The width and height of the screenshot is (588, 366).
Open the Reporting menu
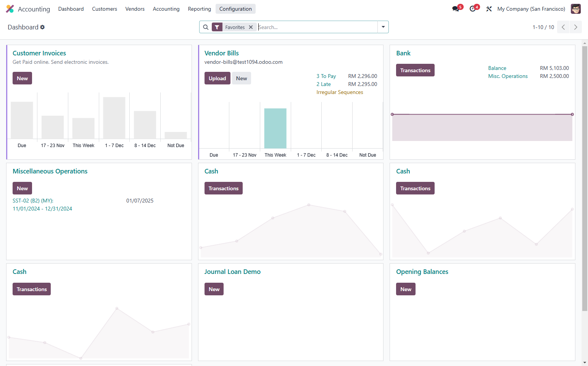[x=200, y=9]
